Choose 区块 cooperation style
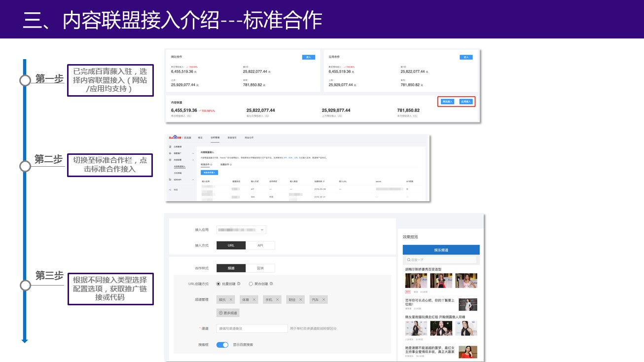The height and width of the screenshot is (362, 644). click(x=260, y=268)
